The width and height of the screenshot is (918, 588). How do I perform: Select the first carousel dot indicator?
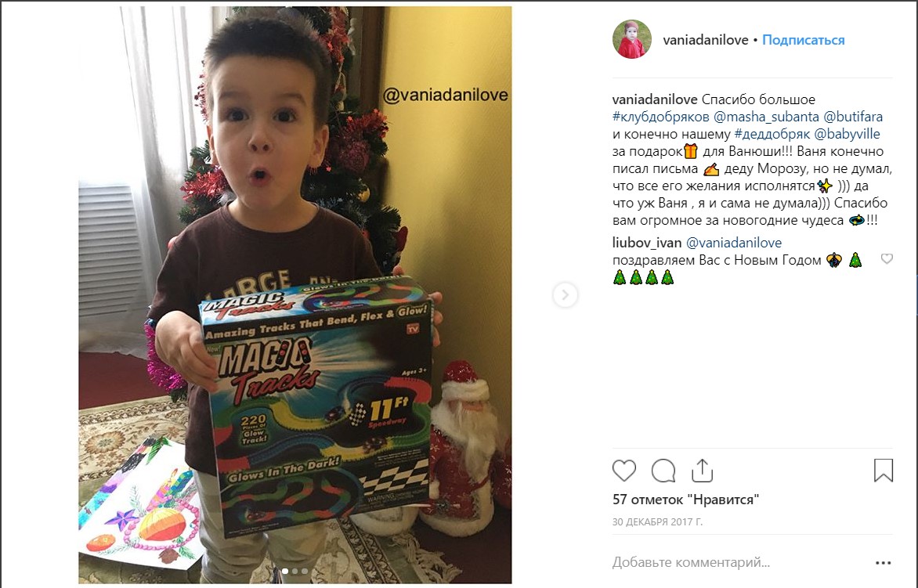coord(285,571)
